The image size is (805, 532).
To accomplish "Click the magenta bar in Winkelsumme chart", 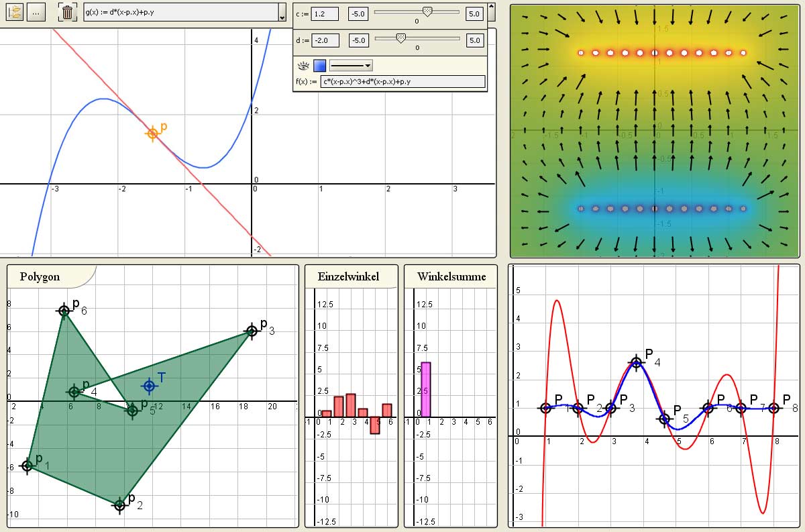I will (x=425, y=389).
